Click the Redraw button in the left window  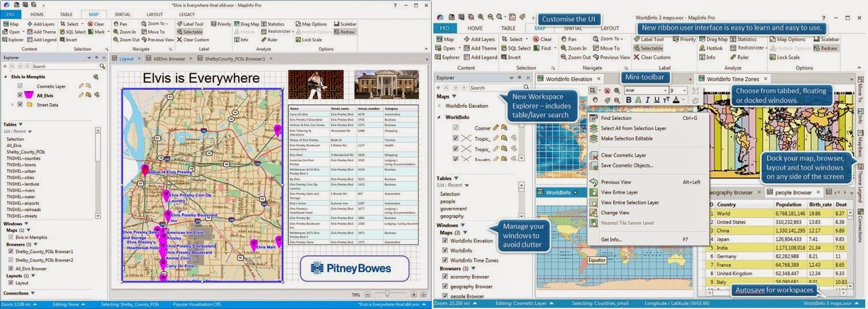point(345,32)
